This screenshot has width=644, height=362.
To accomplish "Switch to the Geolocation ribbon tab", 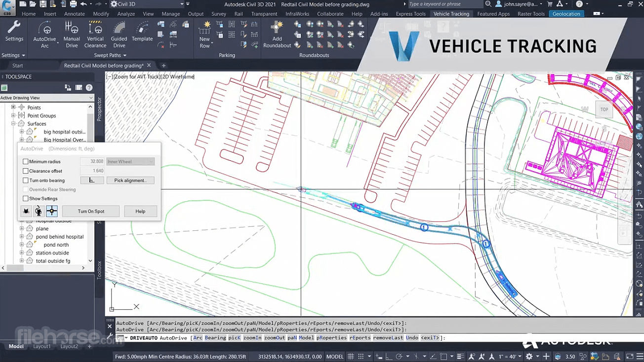I will pyautogui.click(x=566, y=14).
